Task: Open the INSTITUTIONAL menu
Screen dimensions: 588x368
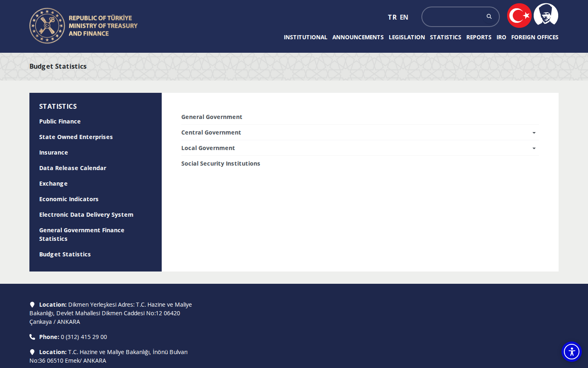Action: click(x=305, y=37)
